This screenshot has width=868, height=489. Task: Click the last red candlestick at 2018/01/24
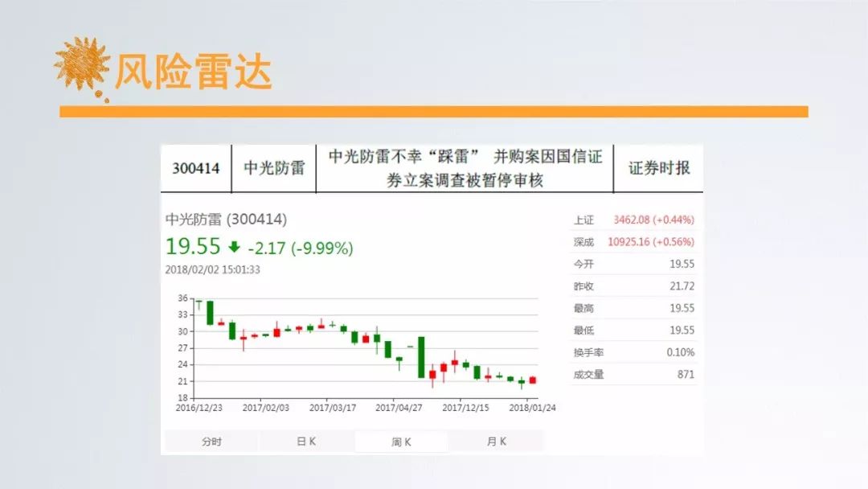tap(533, 380)
